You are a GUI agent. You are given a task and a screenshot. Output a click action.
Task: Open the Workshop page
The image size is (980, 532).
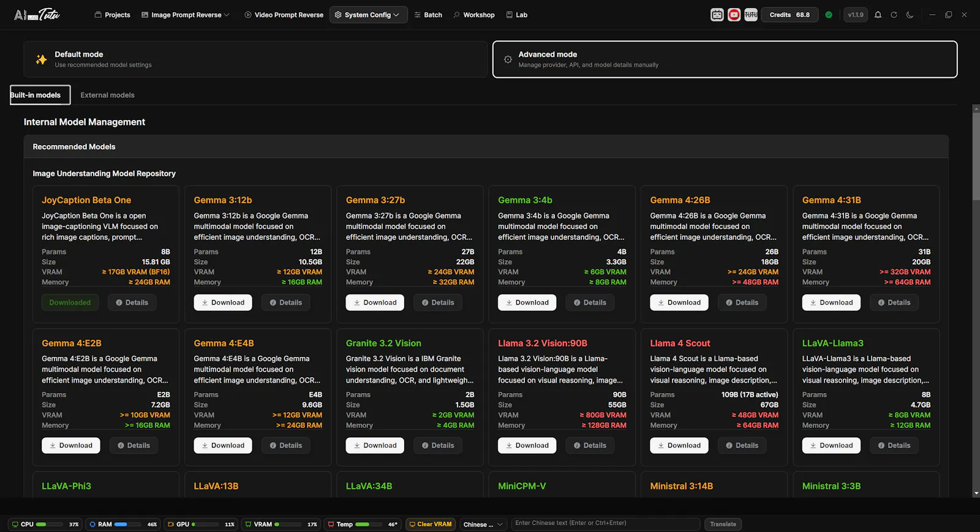(473, 15)
